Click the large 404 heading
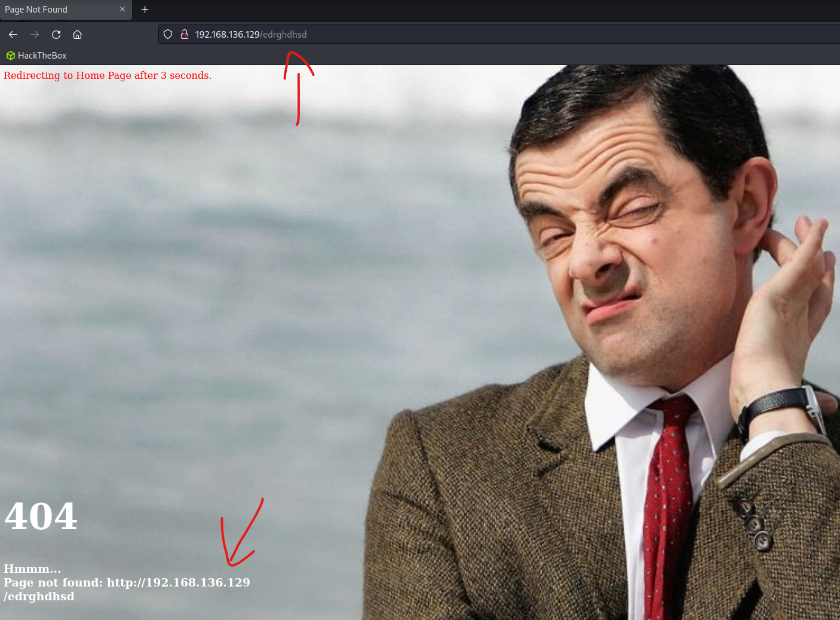 pyautogui.click(x=41, y=516)
